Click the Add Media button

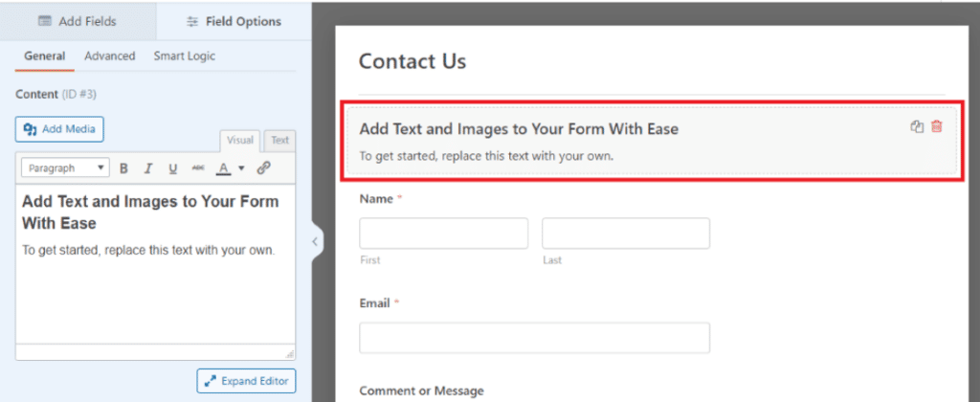tap(59, 129)
